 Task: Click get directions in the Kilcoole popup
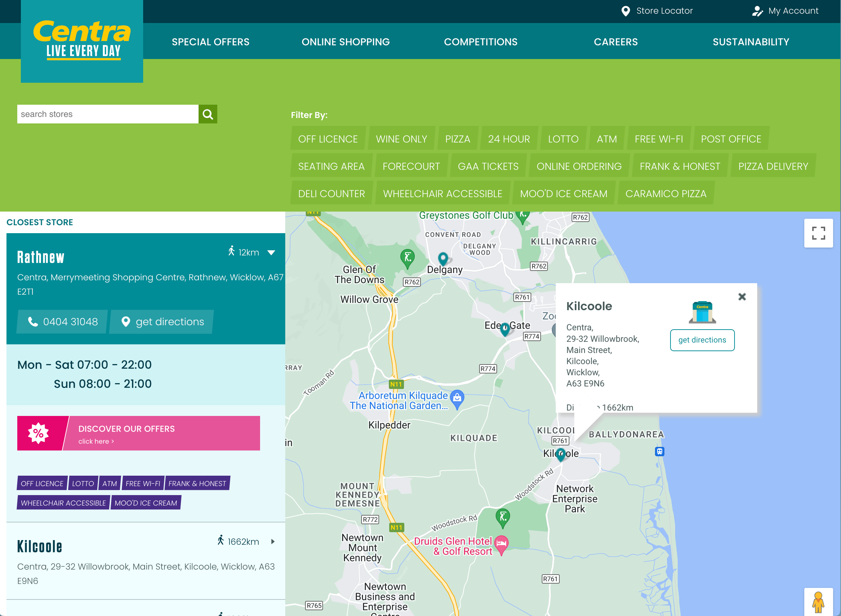[702, 340]
